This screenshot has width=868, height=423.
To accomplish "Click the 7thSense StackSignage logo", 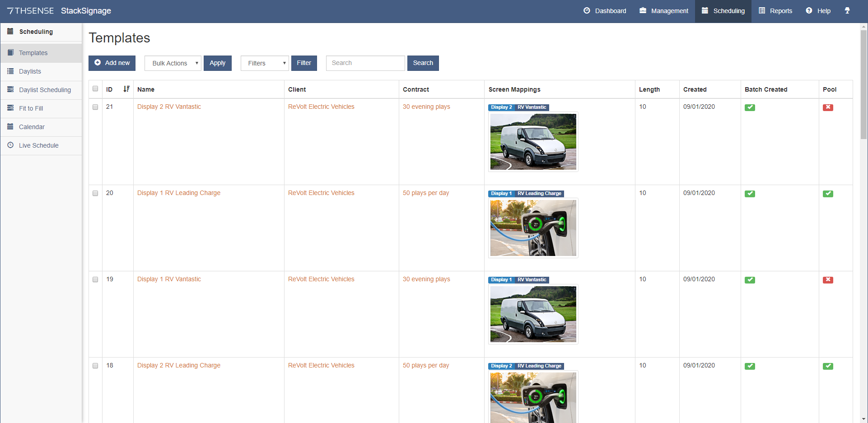I will [59, 11].
